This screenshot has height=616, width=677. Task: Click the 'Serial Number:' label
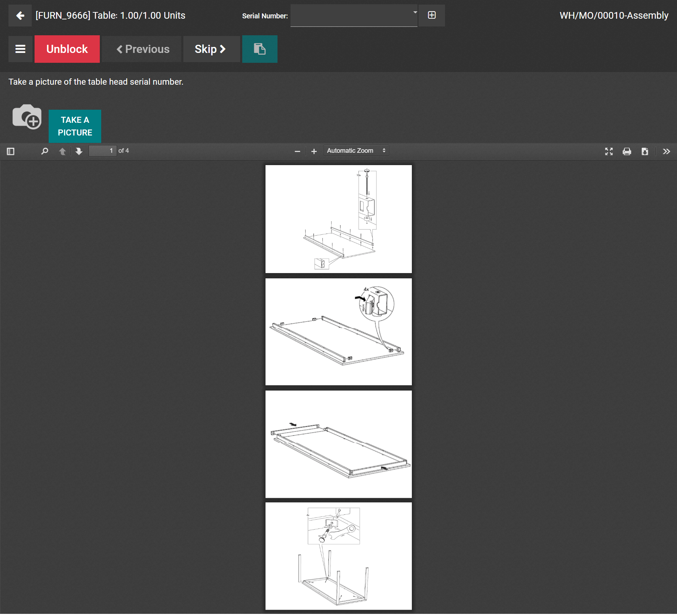[265, 16]
